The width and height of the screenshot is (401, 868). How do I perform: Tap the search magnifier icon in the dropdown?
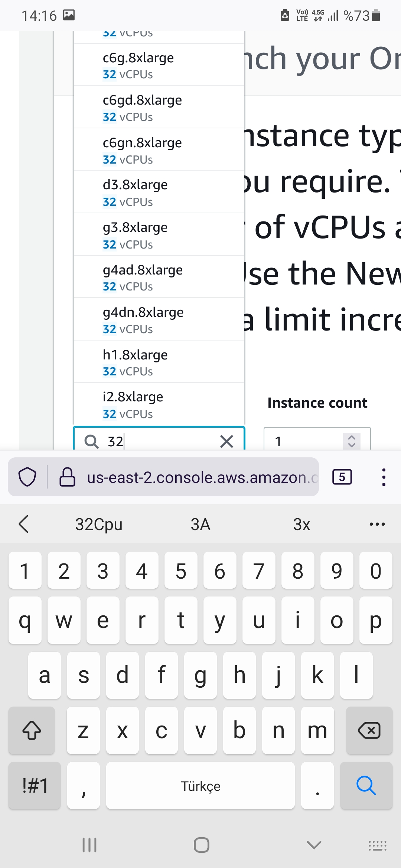(91, 441)
